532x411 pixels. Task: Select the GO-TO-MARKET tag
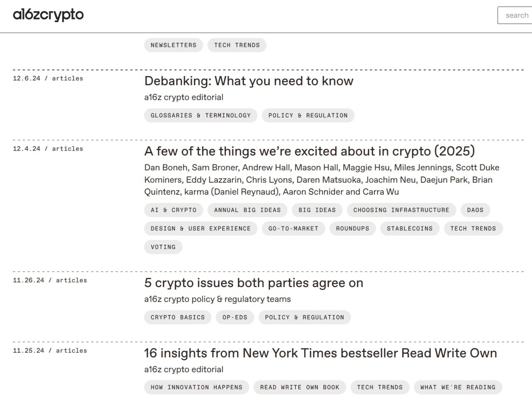[x=293, y=228]
